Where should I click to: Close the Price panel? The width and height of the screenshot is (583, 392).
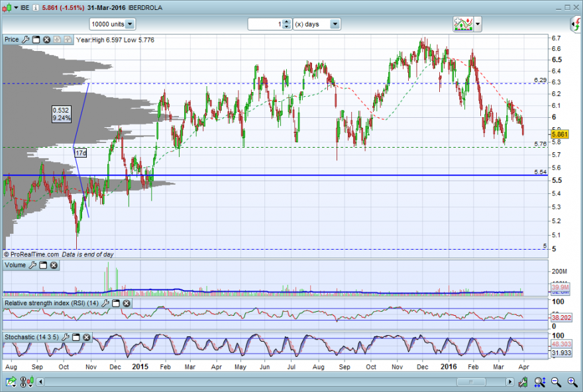tap(46, 39)
